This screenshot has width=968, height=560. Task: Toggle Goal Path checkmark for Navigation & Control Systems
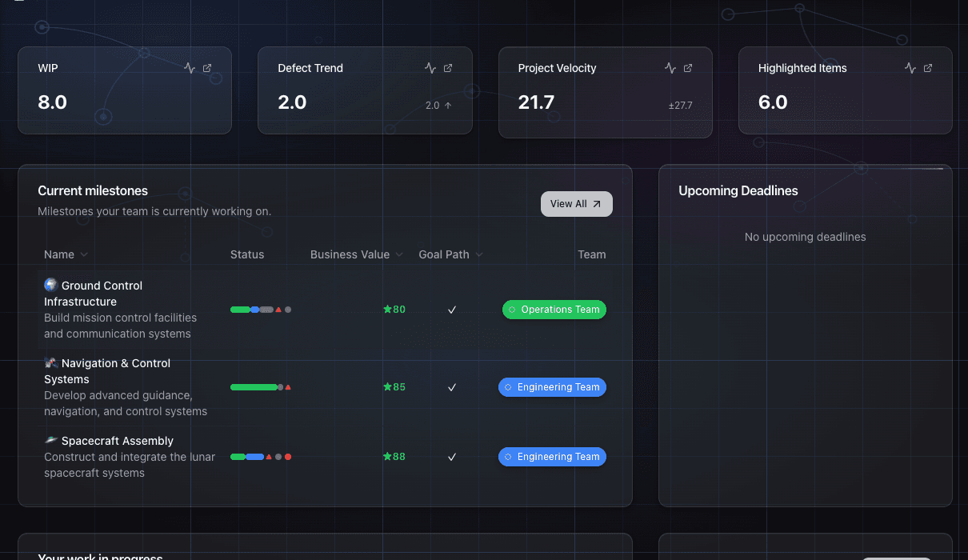click(x=452, y=387)
